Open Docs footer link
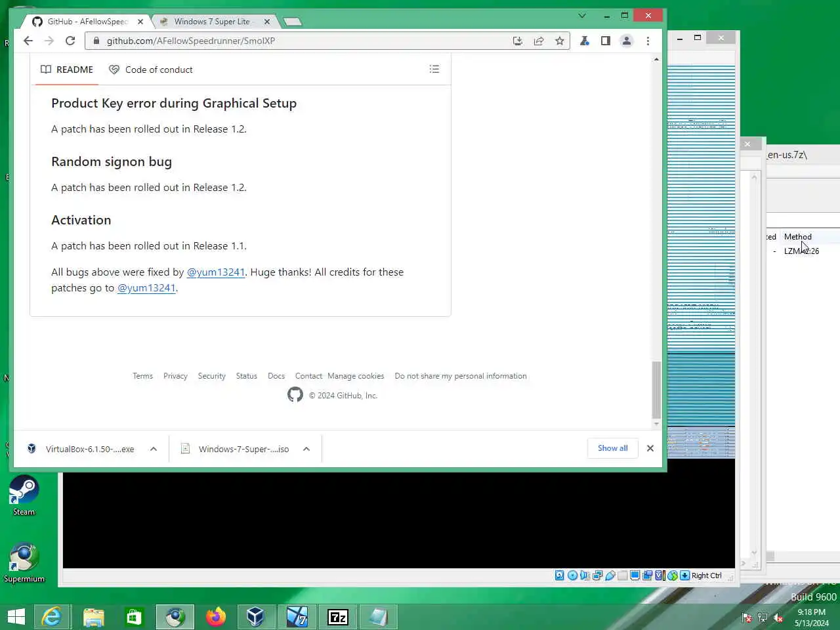 [x=276, y=376]
